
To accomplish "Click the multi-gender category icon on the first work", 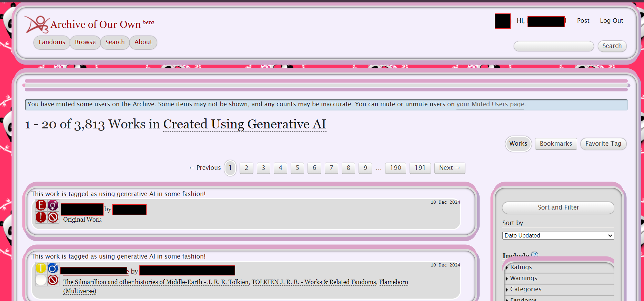I will click(x=53, y=205).
